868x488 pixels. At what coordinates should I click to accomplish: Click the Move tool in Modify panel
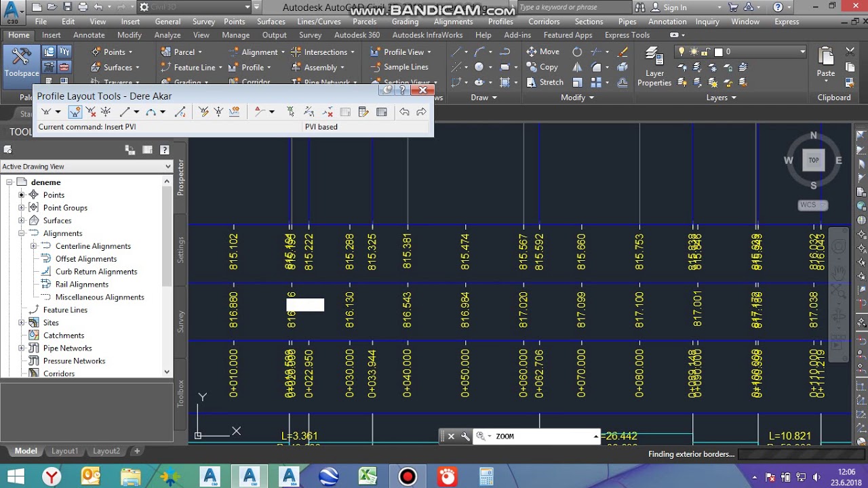pyautogui.click(x=542, y=52)
